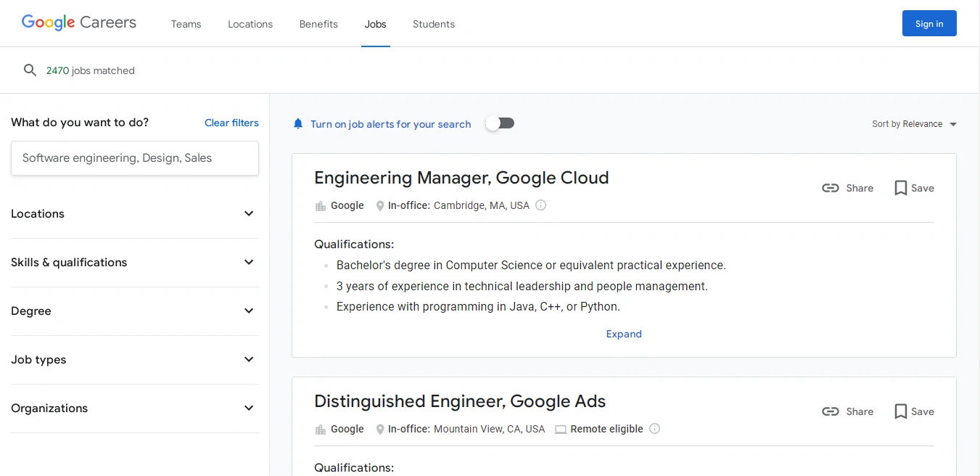Click the laptop icon beside Remote eligible
This screenshot has height=476, width=980.
[x=561, y=430]
